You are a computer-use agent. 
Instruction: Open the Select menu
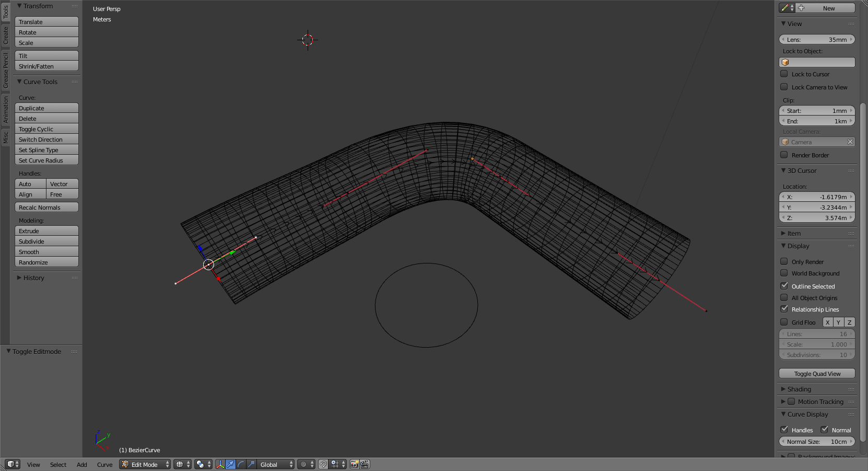click(x=58, y=465)
